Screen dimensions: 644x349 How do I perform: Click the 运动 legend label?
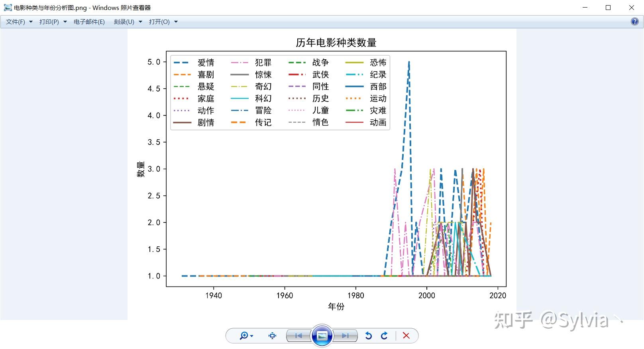click(x=378, y=98)
